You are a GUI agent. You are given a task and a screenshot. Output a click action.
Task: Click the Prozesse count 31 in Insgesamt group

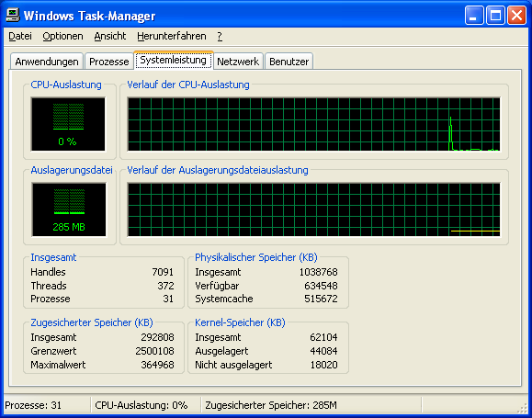[x=168, y=299]
